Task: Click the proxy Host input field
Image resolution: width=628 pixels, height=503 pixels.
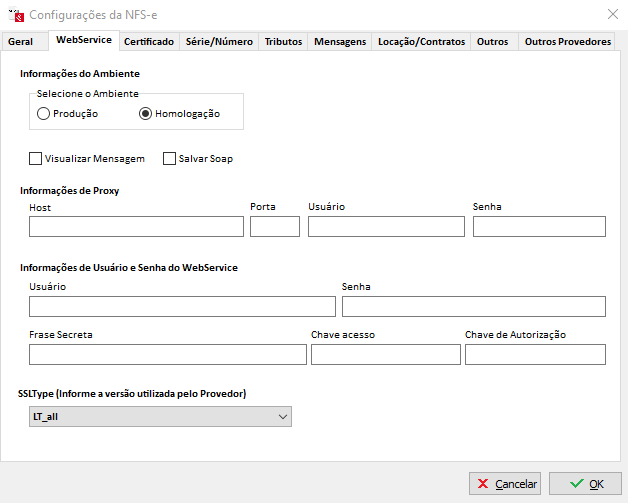Action: pos(136,227)
